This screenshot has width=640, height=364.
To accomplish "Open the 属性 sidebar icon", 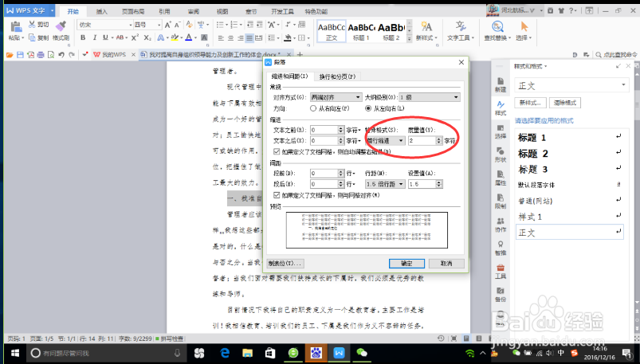I will coord(501,178).
